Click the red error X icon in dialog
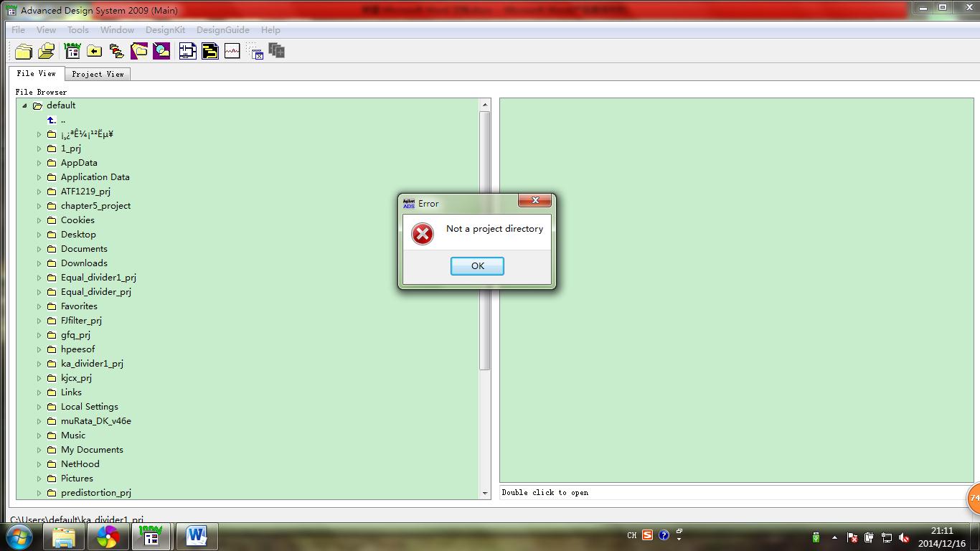The height and width of the screenshot is (551, 980). pyautogui.click(x=423, y=233)
